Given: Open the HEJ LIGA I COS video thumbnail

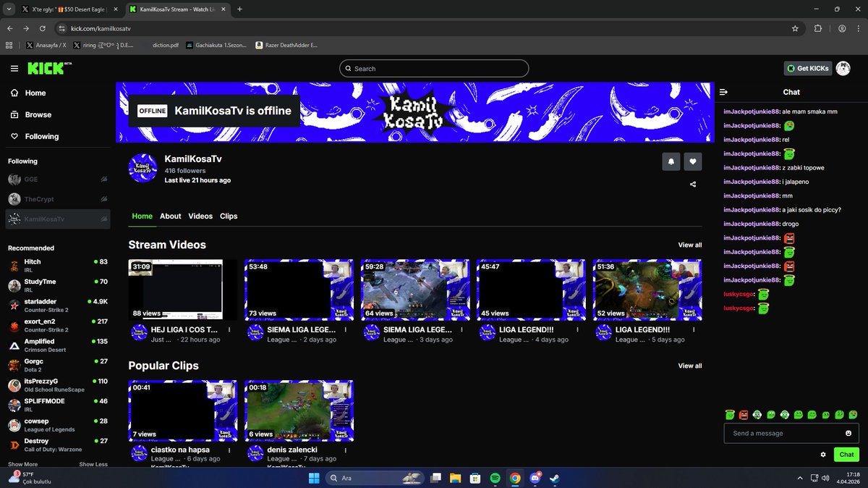Looking at the screenshot, I should click(x=183, y=290).
